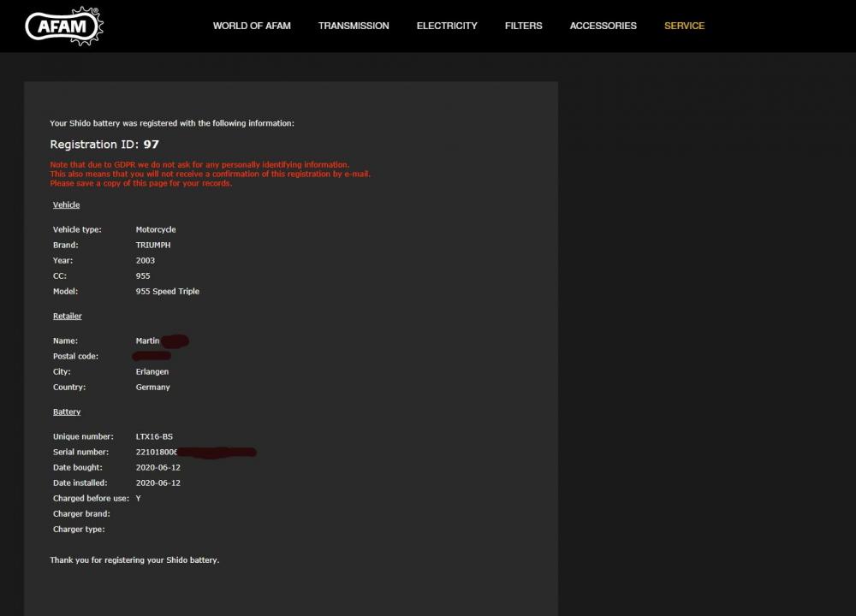Click the Vehicle type label
Viewport: 856px width, 616px height.
[x=77, y=229]
